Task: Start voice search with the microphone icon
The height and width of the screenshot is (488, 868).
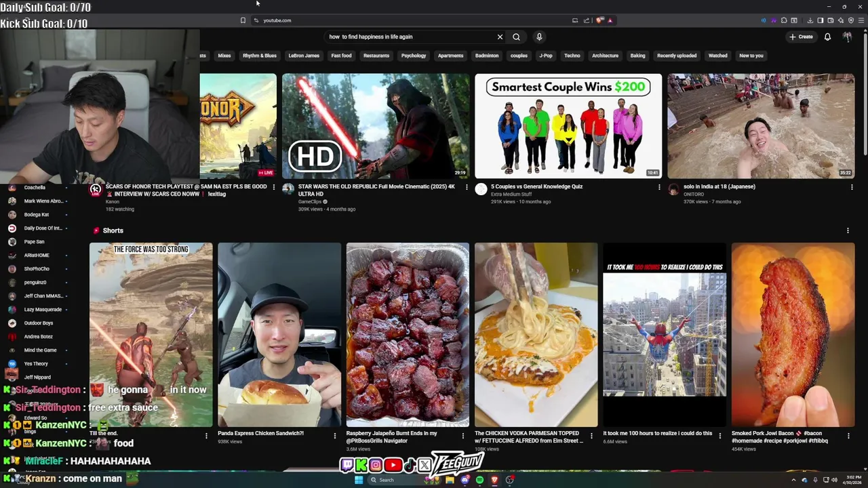Action: point(539,37)
